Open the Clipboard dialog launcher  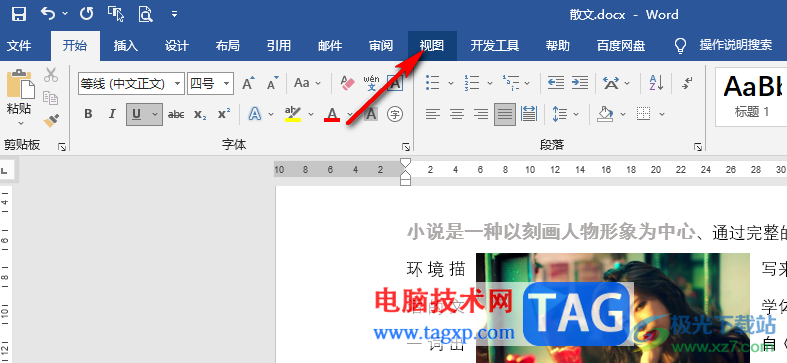point(62,147)
